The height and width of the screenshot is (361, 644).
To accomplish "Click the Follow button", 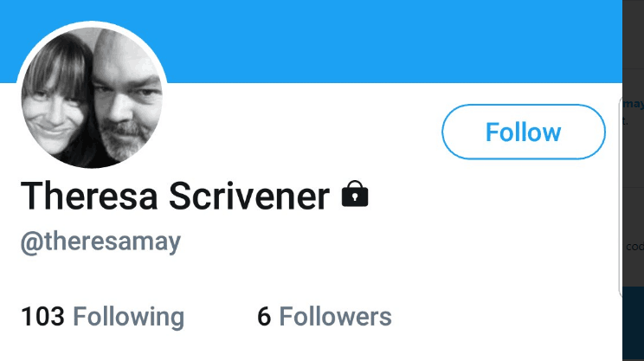I will pos(523,132).
